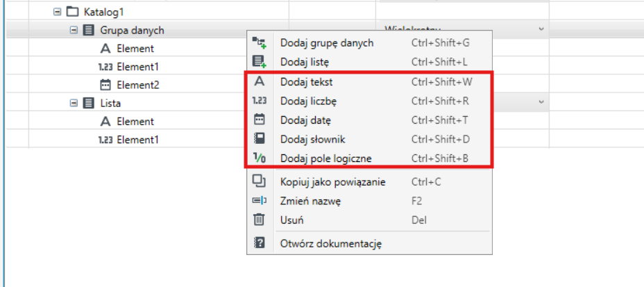Click the rename icon beside Zmień nazwę
644x287 pixels.
tap(259, 201)
